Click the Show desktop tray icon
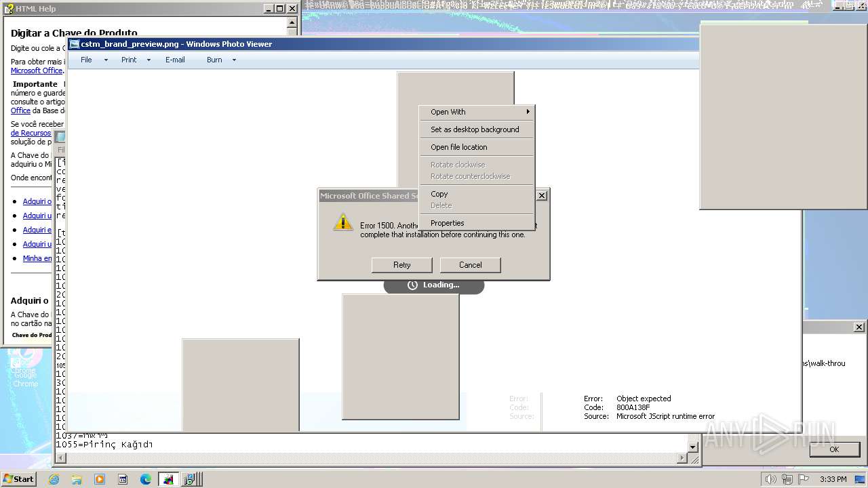The height and width of the screenshot is (488, 868). tap(860, 479)
